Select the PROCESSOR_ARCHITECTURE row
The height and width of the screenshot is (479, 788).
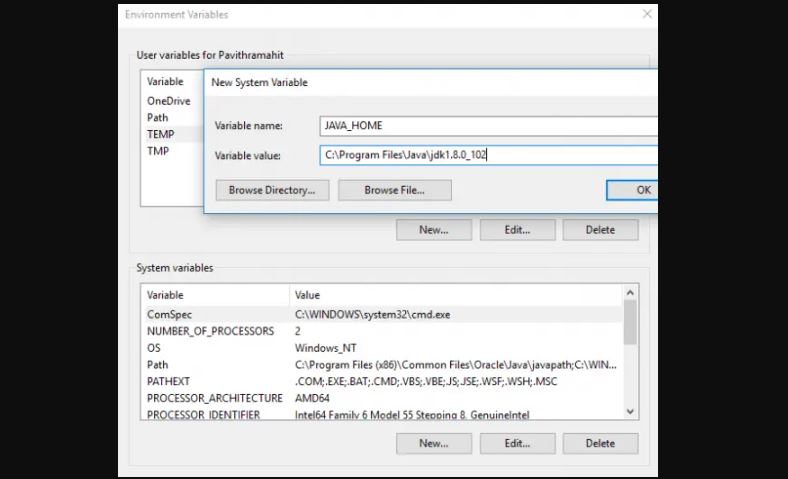click(x=383, y=398)
